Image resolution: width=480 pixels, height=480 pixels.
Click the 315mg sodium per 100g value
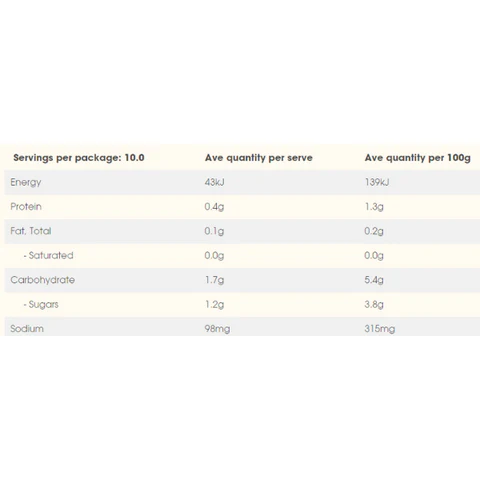tap(380, 329)
